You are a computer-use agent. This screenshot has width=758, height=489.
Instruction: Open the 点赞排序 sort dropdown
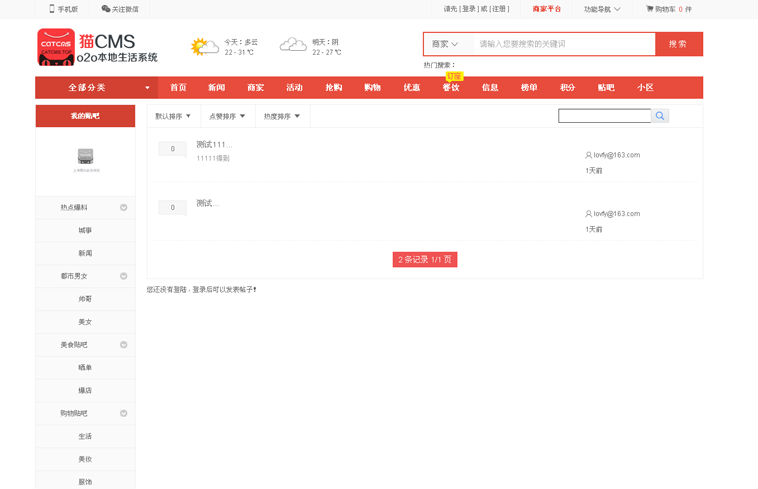(227, 116)
